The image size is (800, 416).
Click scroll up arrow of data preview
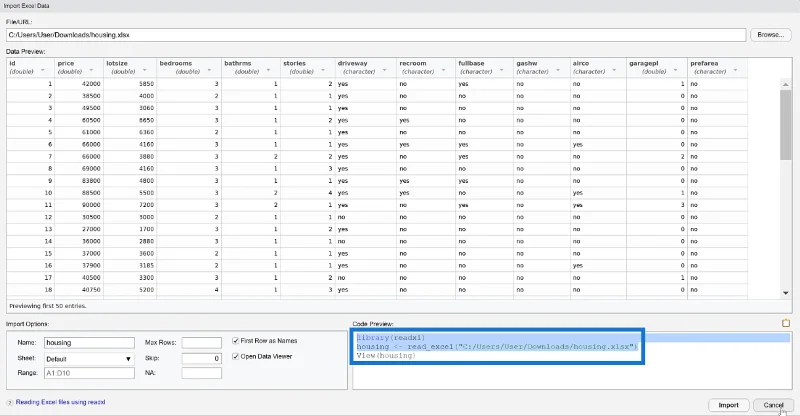[x=785, y=84]
